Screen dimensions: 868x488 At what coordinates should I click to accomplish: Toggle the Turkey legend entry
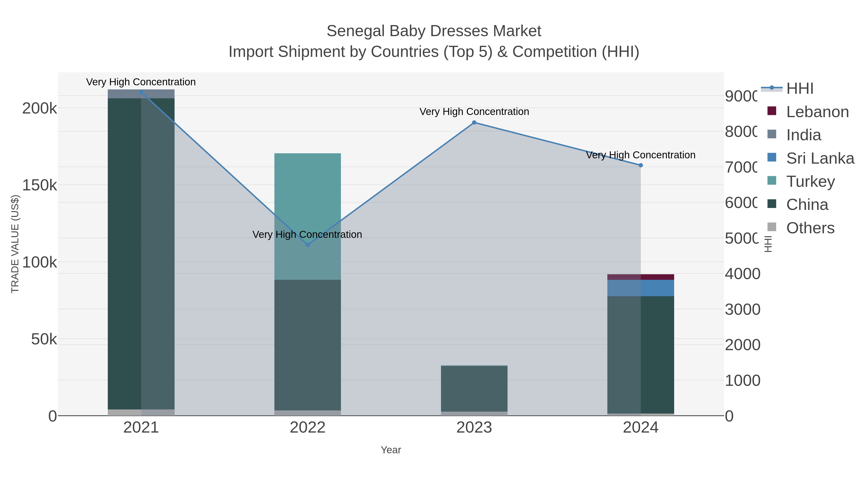click(801, 181)
